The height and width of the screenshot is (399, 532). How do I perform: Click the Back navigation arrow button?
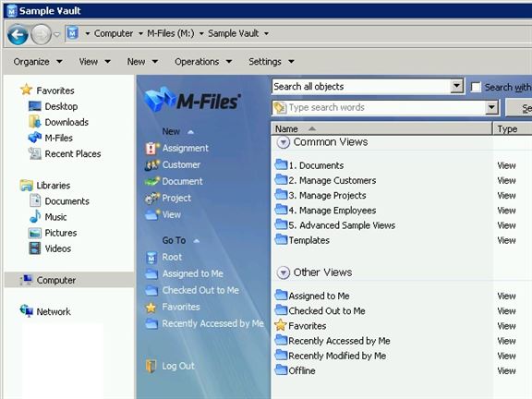point(18,34)
